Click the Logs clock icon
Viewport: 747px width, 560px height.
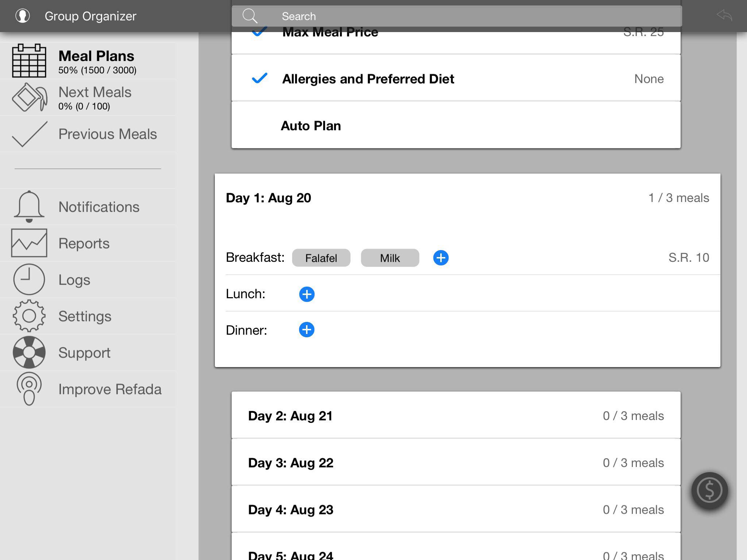point(29,279)
